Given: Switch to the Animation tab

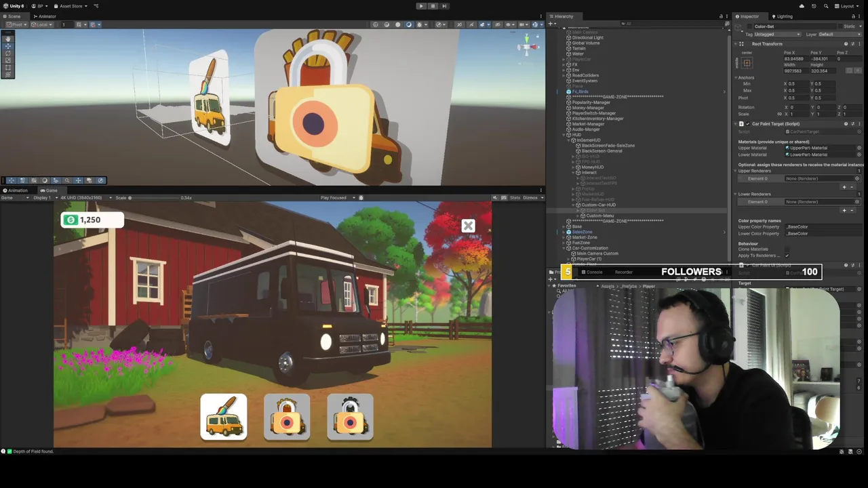Looking at the screenshot, I should [16, 190].
